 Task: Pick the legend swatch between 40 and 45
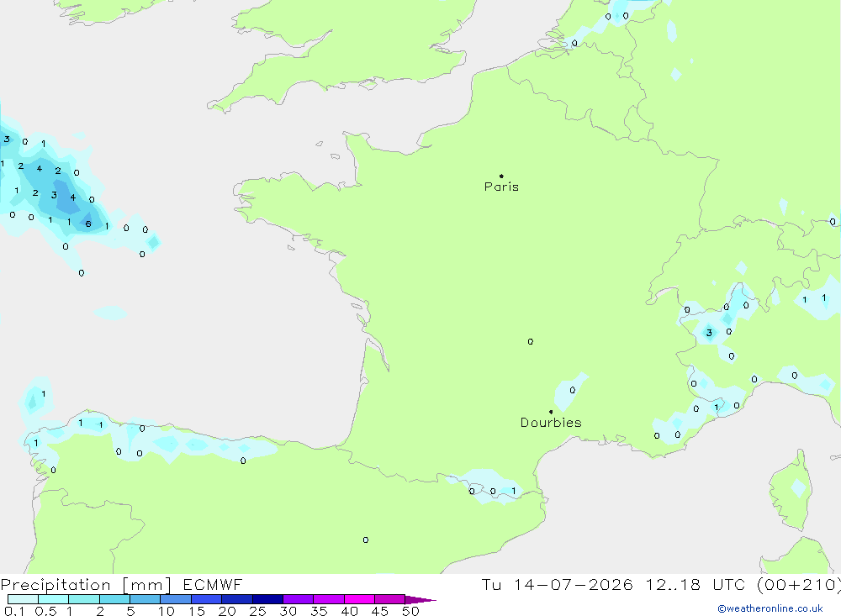point(359,599)
